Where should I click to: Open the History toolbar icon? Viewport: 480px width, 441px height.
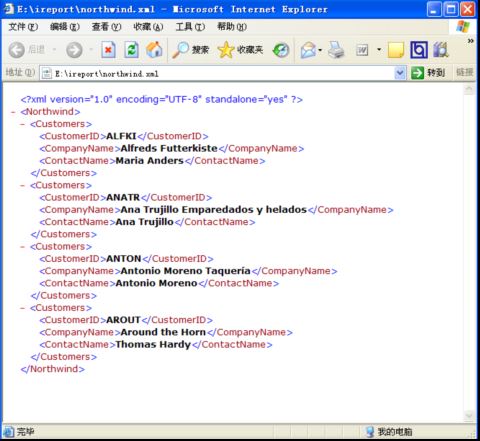(281, 50)
